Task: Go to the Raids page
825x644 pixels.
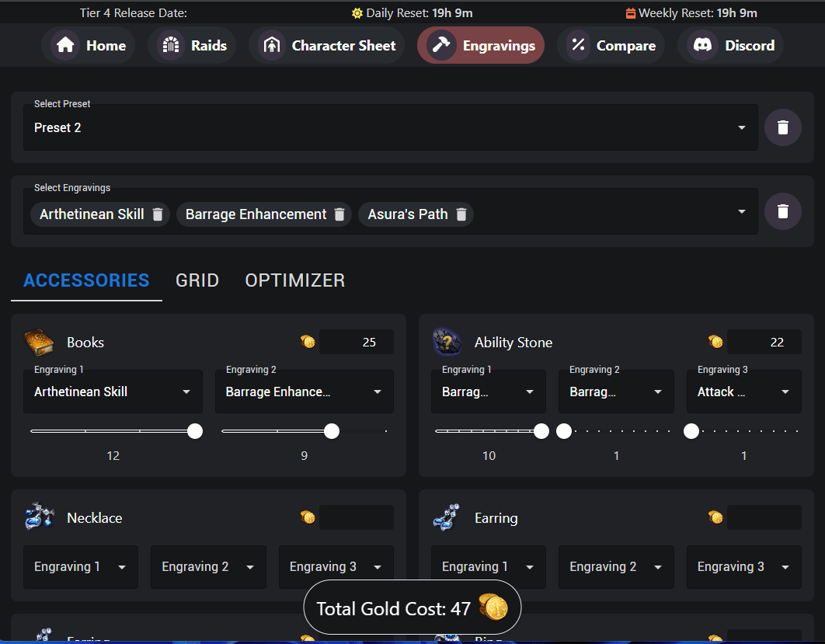Action: [193, 46]
